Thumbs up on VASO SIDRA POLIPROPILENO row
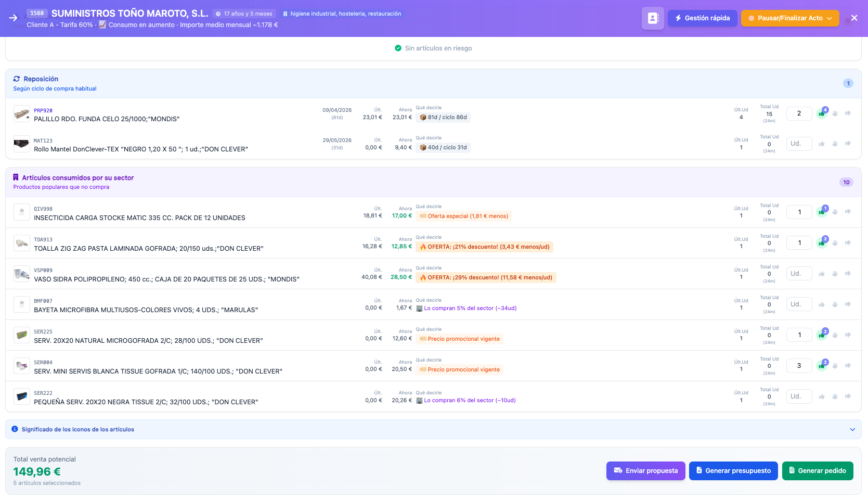 pyautogui.click(x=822, y=274)
